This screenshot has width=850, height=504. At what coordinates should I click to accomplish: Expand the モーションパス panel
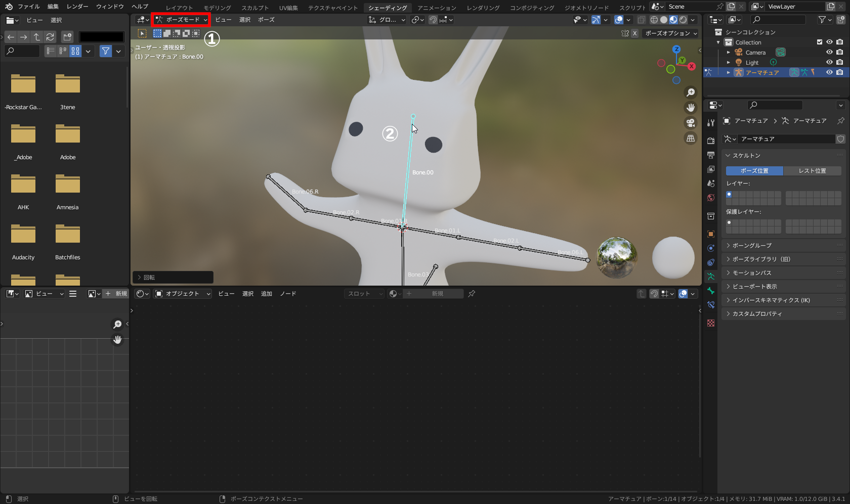(783, 273)
